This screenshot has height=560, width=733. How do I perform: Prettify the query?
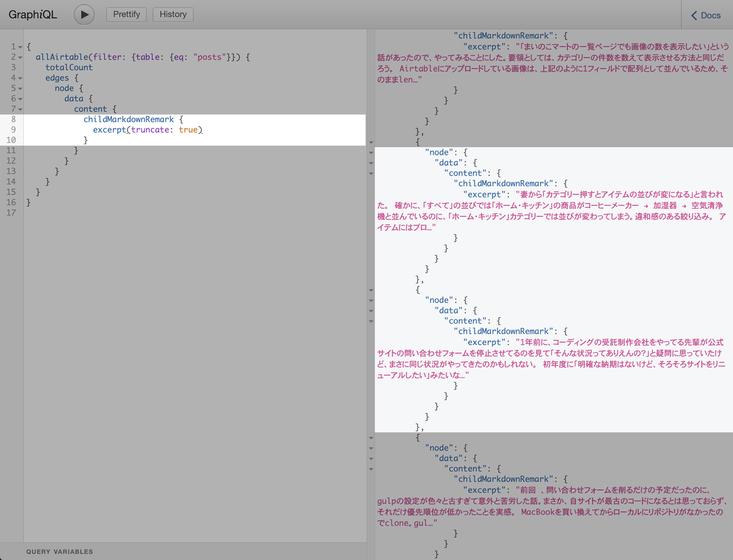[126, 14]
